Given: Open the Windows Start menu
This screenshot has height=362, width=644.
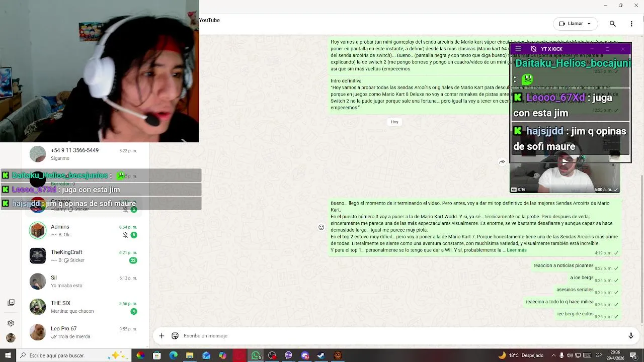Looking at the screenshot, I should click(8, 355).
